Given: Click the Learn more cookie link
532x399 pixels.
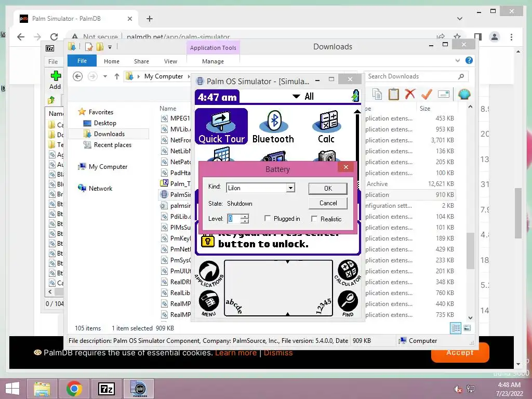Looking at the screenshot, I should click(236, 353).
